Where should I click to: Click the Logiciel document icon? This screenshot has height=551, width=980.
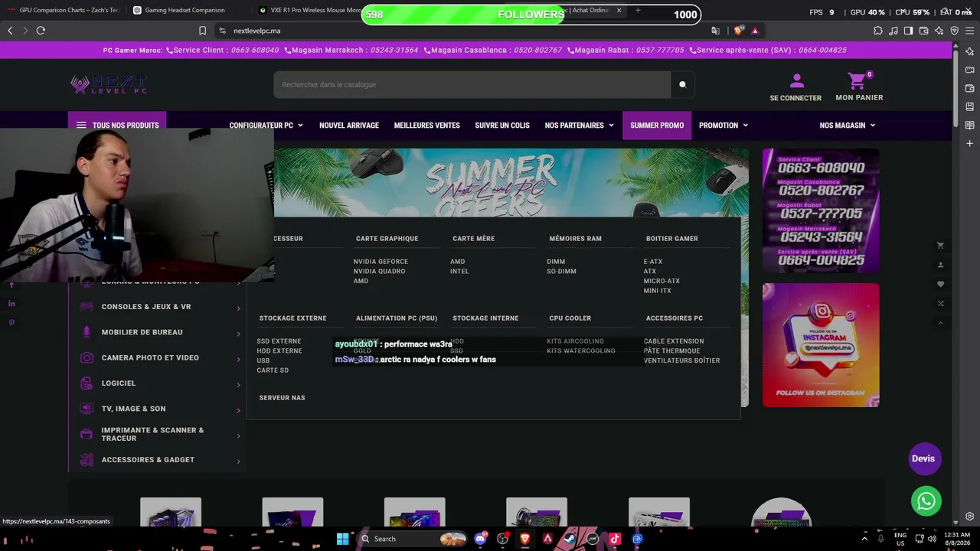(87, 383)
